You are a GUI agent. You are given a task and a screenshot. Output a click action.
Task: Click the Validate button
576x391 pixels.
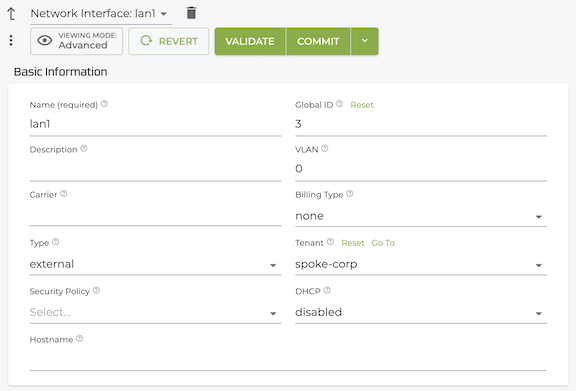pos(250,41)
